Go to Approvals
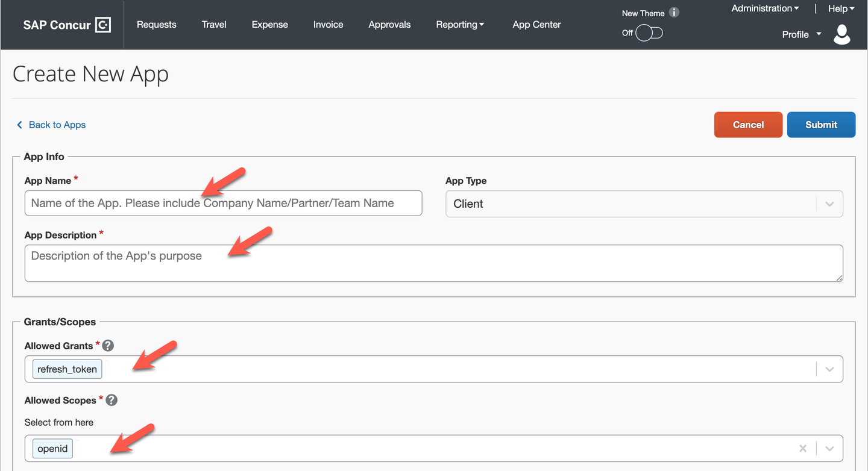Screen dimensions: 868x471 click(389, 25)
